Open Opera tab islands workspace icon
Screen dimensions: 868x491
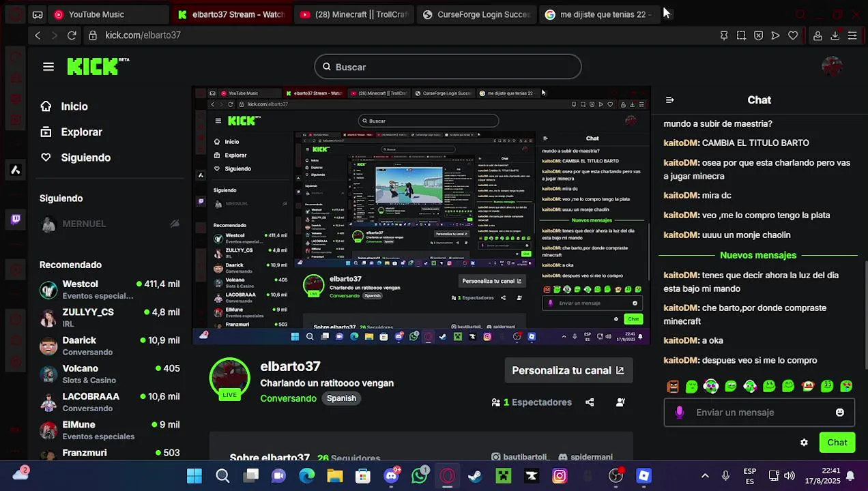point(38,14)
